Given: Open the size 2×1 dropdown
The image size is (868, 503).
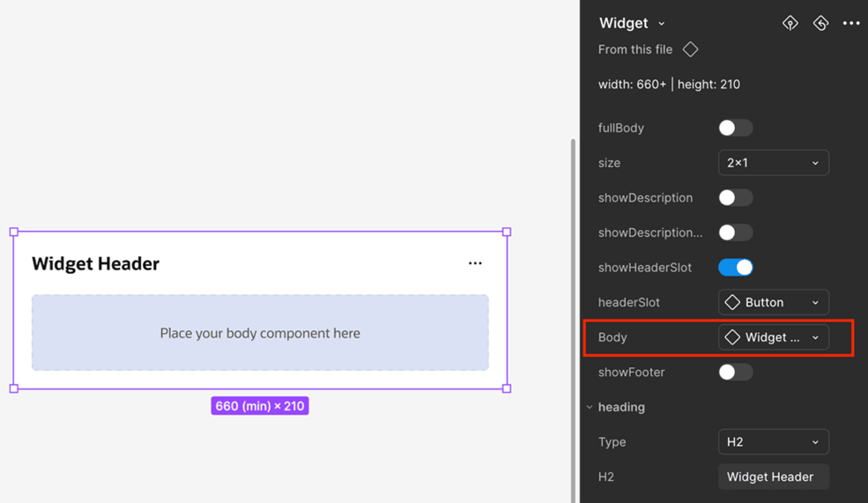Looking at the screenshot, I should pos(773,163).
